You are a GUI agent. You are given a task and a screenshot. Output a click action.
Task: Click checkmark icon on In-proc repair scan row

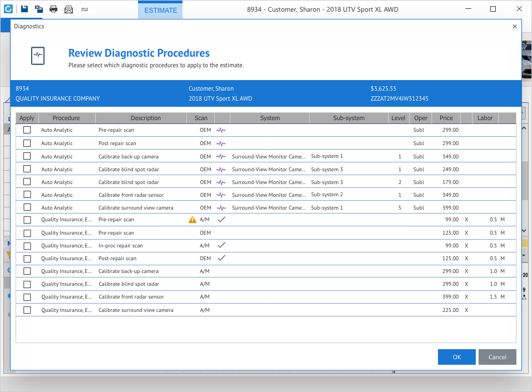[221, 245]
